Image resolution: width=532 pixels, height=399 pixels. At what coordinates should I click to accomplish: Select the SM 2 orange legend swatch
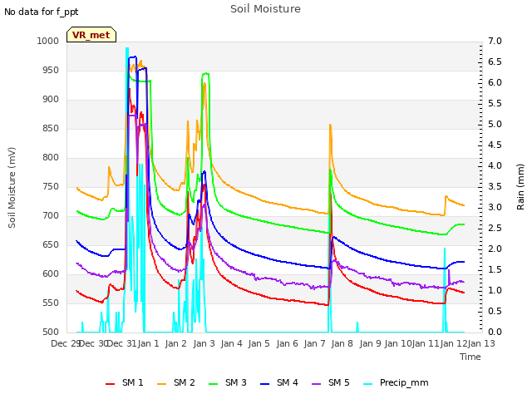[x=162, y=383]
